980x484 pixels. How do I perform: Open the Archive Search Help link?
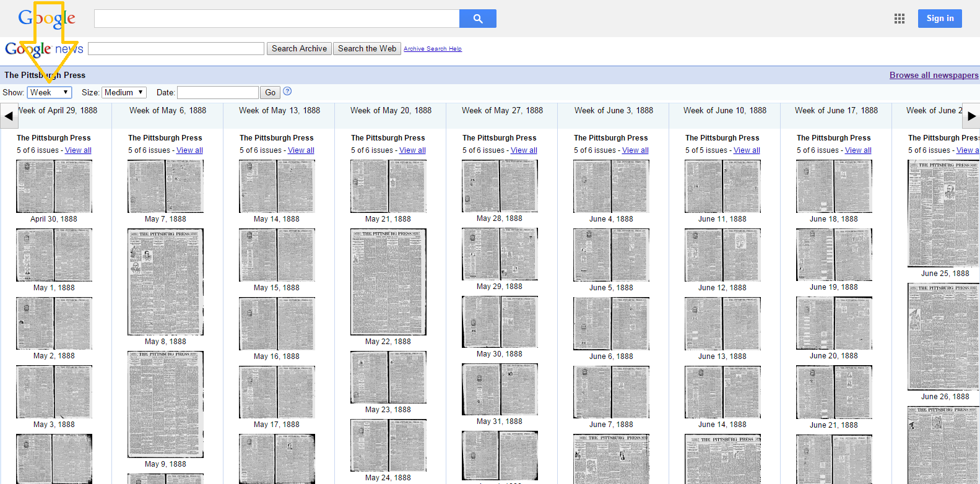point(433,49)
